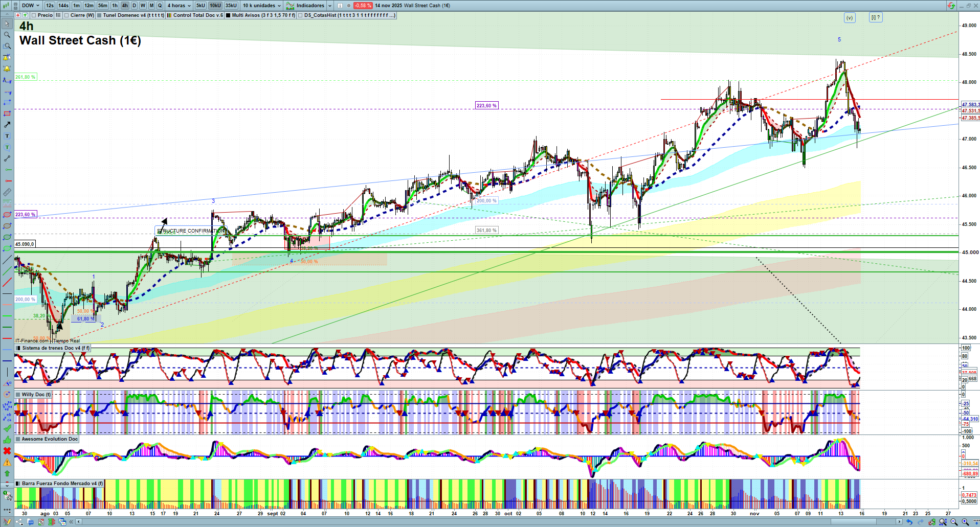Switch to the 56m timeframe

pyautogui.click(x=103, y=6)
